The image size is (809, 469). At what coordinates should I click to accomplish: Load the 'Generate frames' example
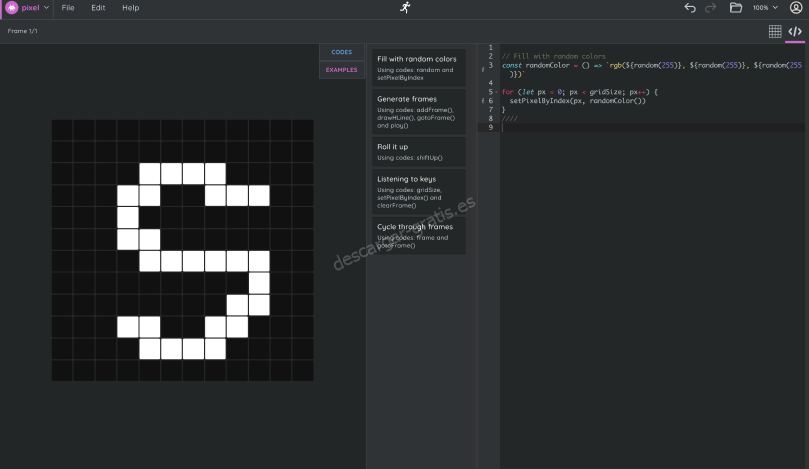click(x=417, y=112)
